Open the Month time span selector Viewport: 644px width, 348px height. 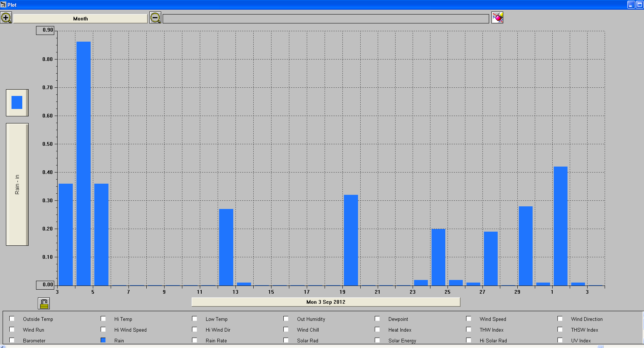(80, 19)
